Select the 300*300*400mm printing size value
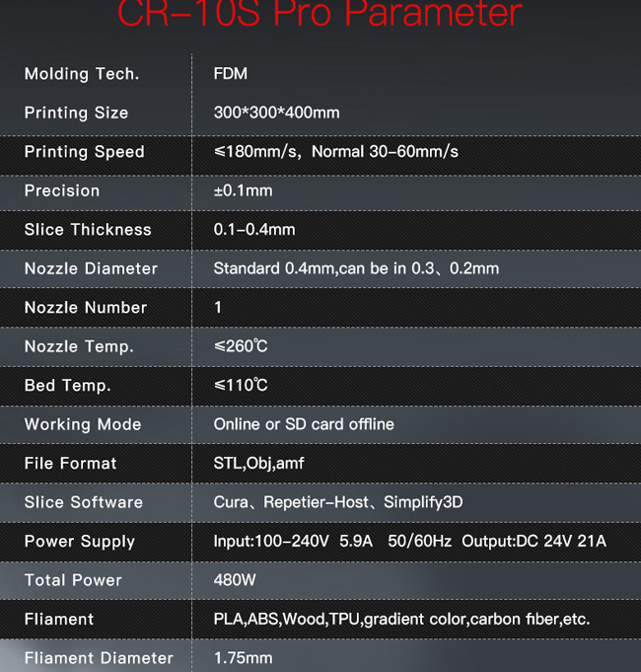The image size is (641, 672). [276, 112]
